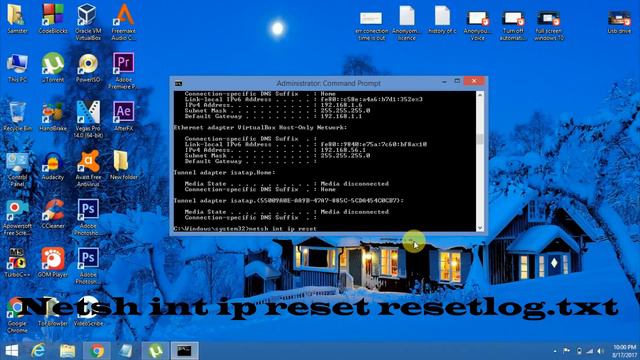Image resolution: width=640 pixels, height=360 pixels.
Task: Open the taskbar notepad-style app icon
Action: 126,351
